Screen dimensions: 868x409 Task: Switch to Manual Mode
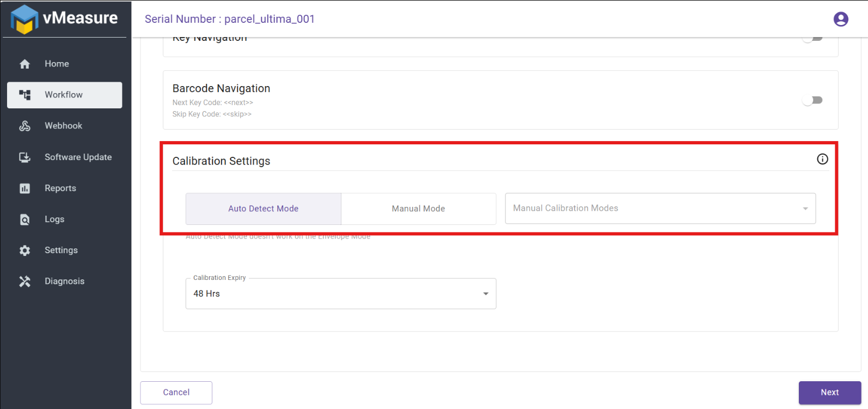(418, 209)
